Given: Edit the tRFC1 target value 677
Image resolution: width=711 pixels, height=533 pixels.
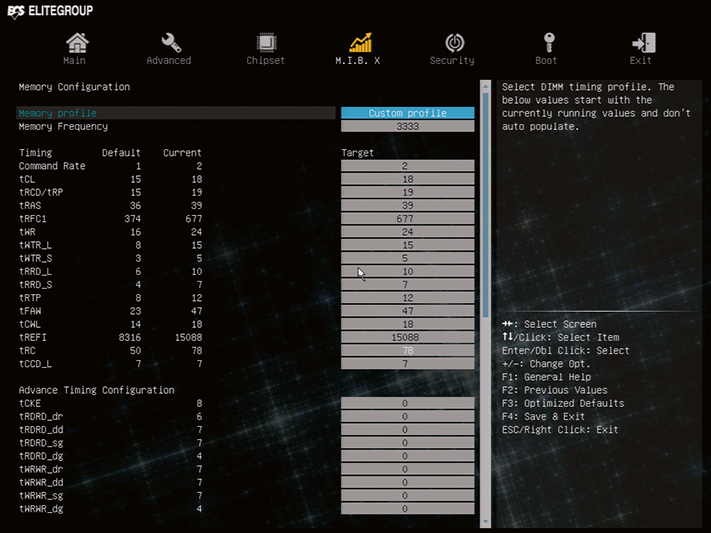Looking at the screenshot, I should [x=408, y=218].
